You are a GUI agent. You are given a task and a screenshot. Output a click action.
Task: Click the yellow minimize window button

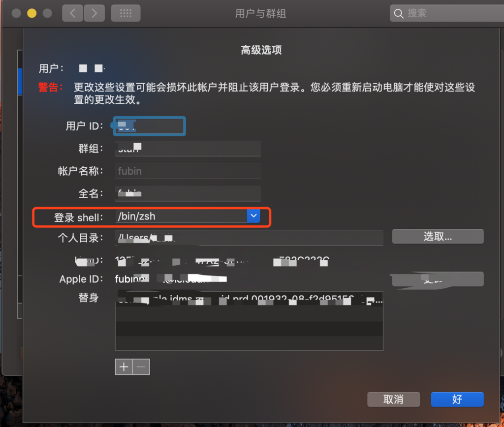(x=32, y=13)
